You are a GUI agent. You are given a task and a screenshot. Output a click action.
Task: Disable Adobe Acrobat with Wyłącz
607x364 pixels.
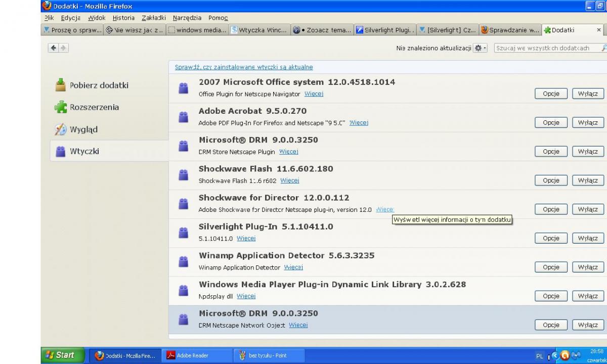[x=588, y=122]
